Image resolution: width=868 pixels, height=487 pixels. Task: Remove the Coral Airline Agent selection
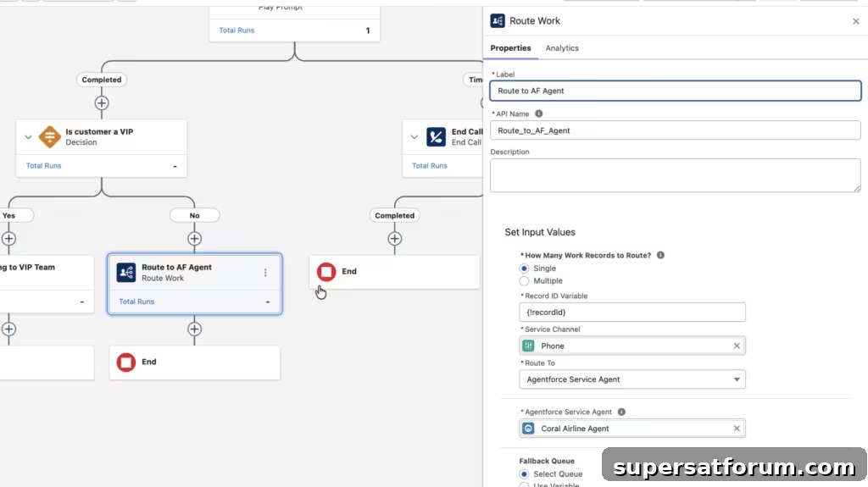coord(737,429)
